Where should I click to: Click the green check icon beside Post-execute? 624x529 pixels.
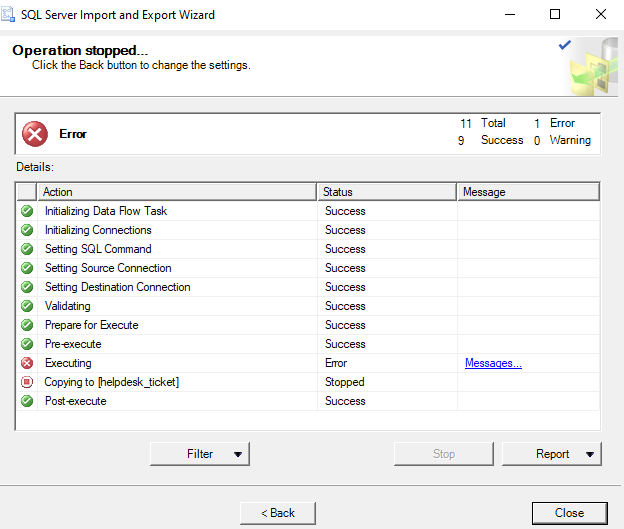27,401
